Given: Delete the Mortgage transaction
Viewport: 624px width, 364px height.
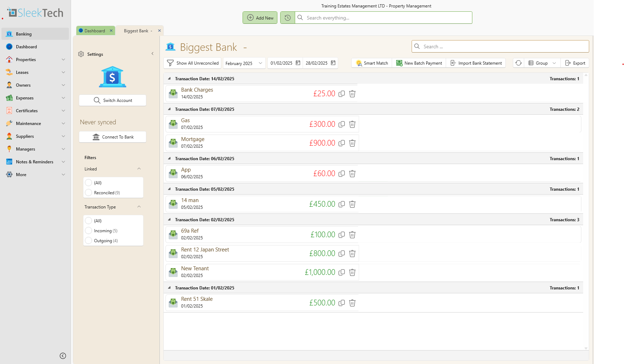Looking at the screenshot, I should [x=352, y=143].
